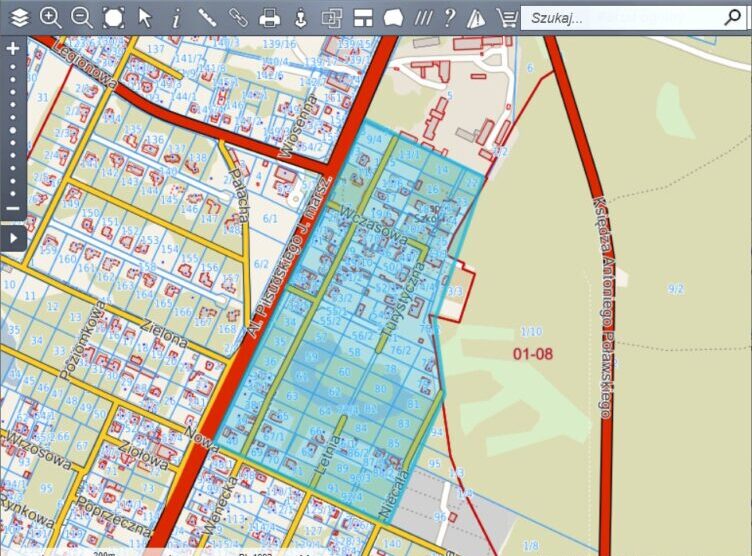The image size is (752, 556).
Task: Click the full extent view icon
Action: 113,17
